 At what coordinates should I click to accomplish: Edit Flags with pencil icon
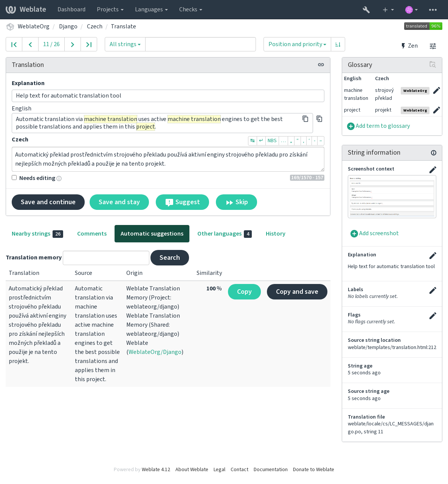(x=433, y=316)
